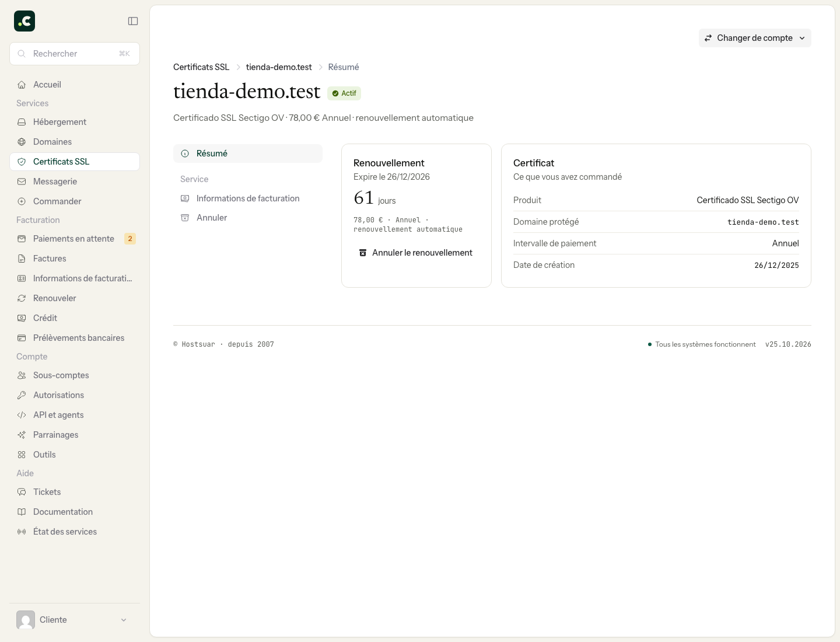Click the Hébergement hosting icon

click(x=22, y=122)
